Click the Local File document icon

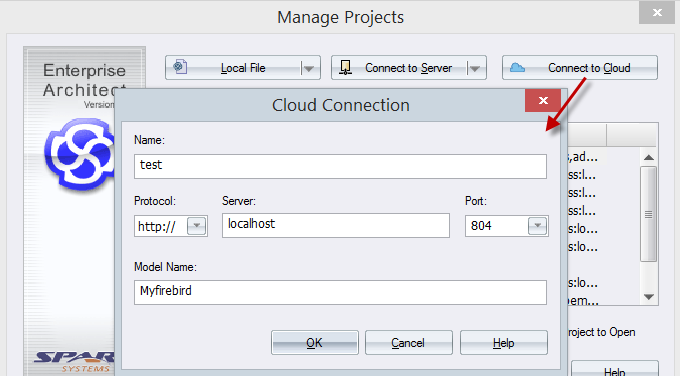click(180, 67)
